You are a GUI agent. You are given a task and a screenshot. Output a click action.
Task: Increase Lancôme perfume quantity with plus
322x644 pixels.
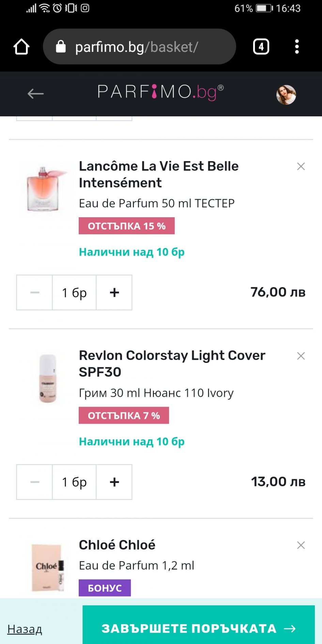pos(114,292)
